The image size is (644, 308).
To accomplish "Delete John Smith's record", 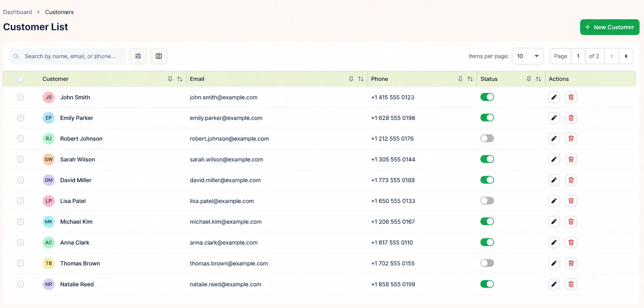I will pyautogui.click(x=571, y=97).
